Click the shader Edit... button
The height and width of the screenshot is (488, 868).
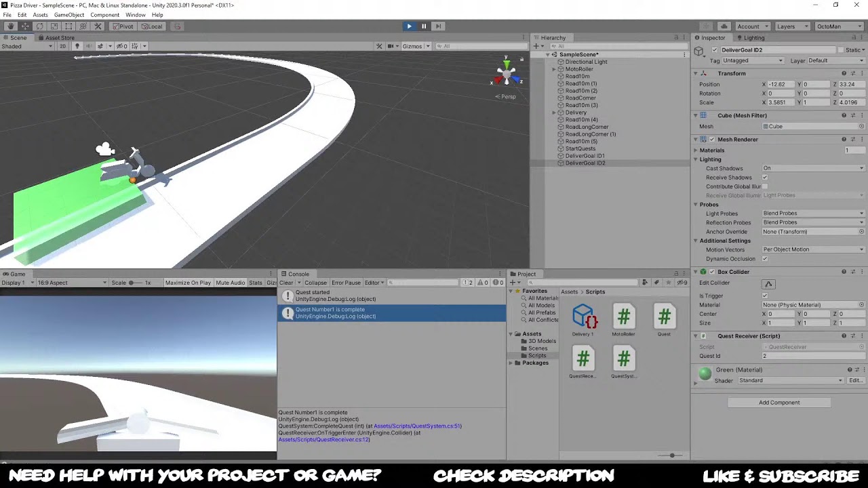[856, 380]
